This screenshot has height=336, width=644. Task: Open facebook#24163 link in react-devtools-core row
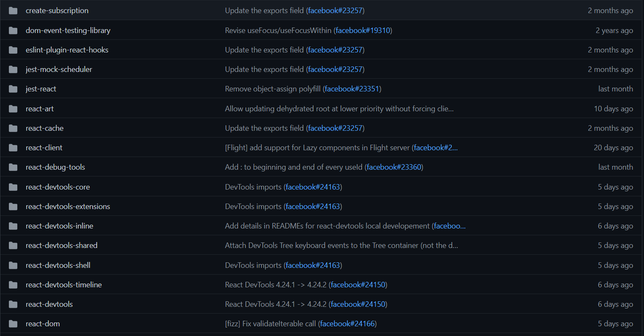click(313, 187)
